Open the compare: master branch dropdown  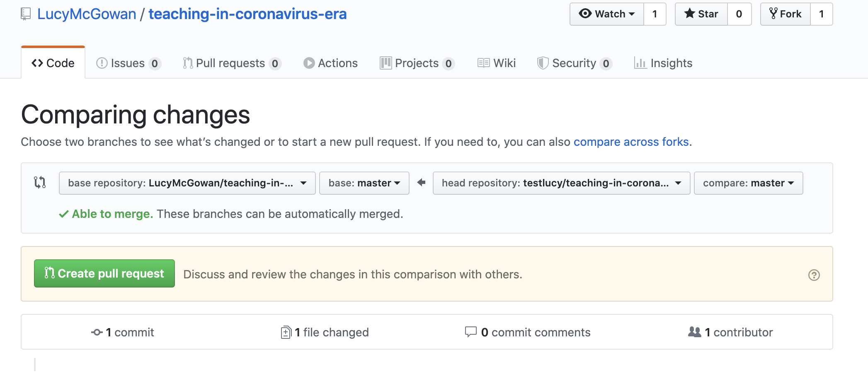[x=748, y=183]
